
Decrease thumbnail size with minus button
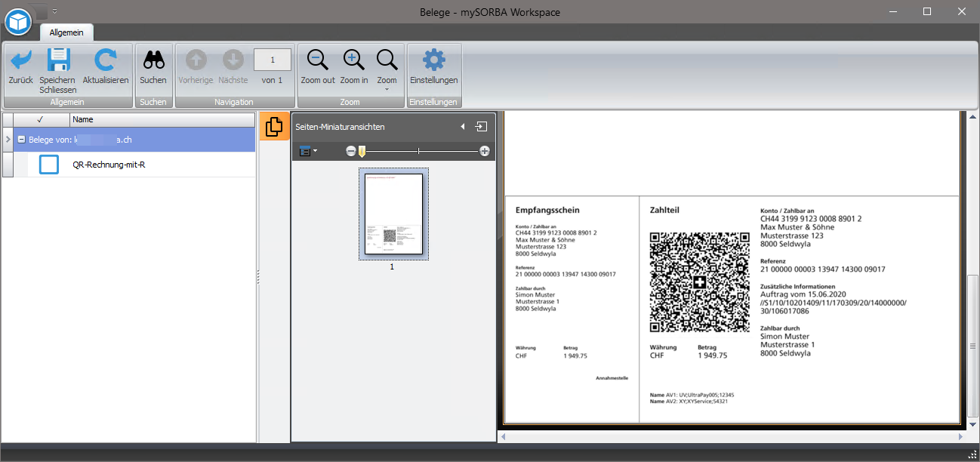(351, 151)
